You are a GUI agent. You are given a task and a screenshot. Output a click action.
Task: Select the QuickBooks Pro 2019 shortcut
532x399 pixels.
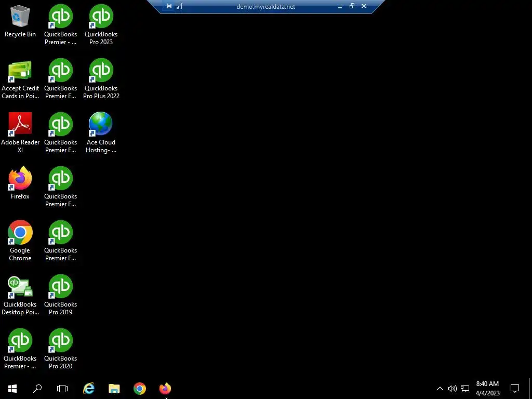pos(60,295)
